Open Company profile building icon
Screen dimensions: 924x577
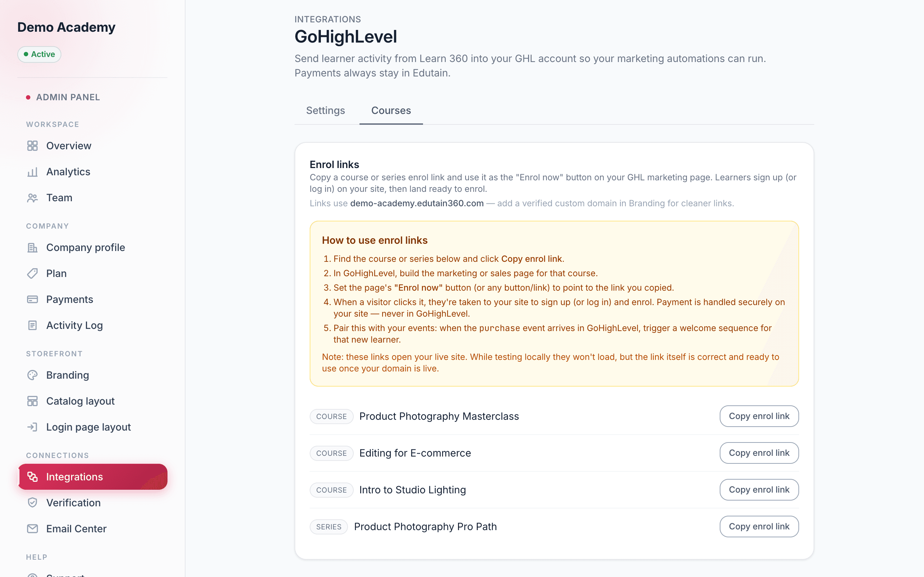[32, 248]
